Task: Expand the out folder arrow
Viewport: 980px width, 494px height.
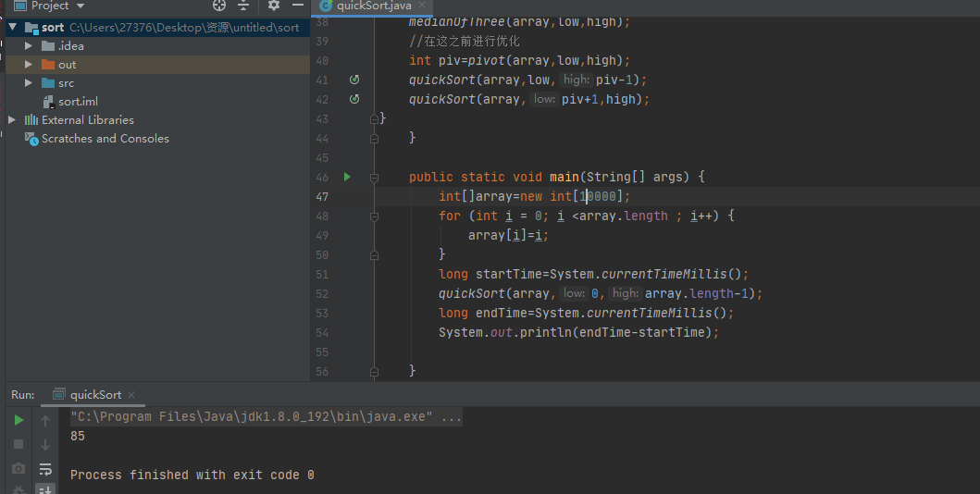Action: [x=28, y=65]
